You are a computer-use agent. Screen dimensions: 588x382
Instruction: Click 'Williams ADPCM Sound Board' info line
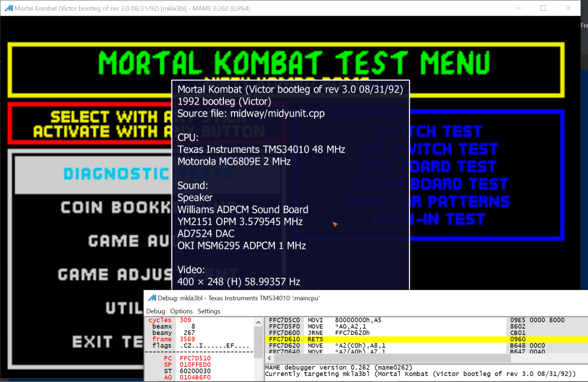coord(243,210)
